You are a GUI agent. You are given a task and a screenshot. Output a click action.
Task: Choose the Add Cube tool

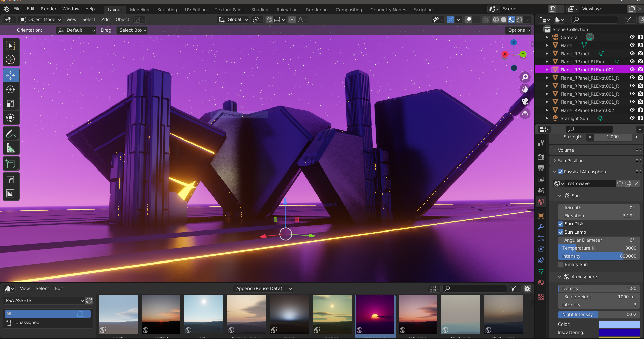pyautogui.click(x=10, y=164)
